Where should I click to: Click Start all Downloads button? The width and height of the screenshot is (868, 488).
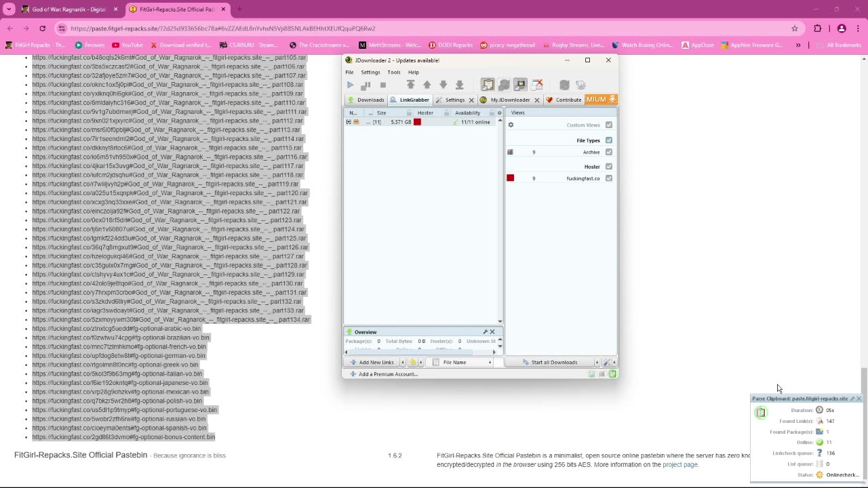click(549, 363)
